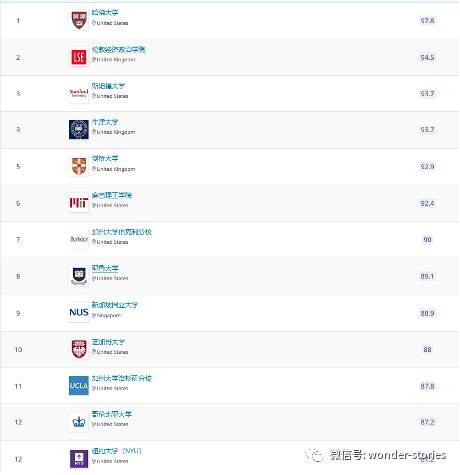Click the Oxford University crest logo
Screen dimensions: 460x475
[x=79, y=130]
